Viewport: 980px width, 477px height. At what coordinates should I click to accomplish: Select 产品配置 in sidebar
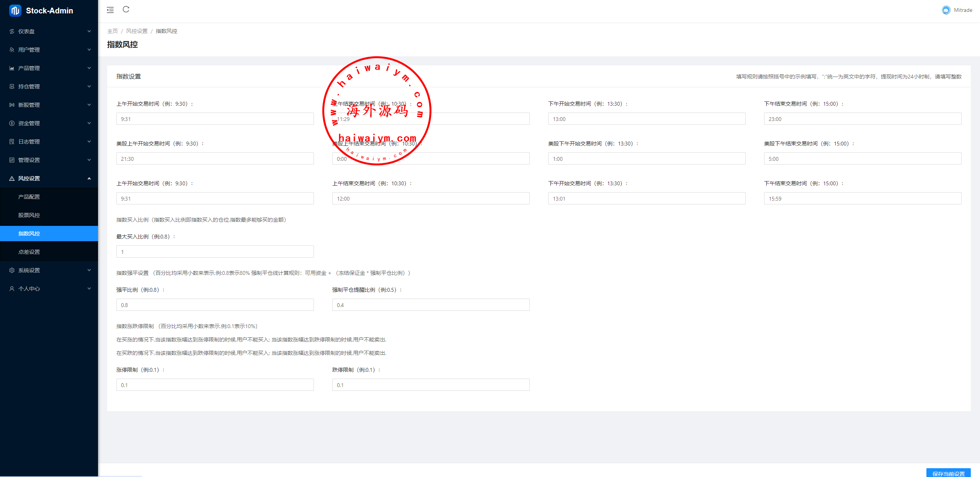29,197
